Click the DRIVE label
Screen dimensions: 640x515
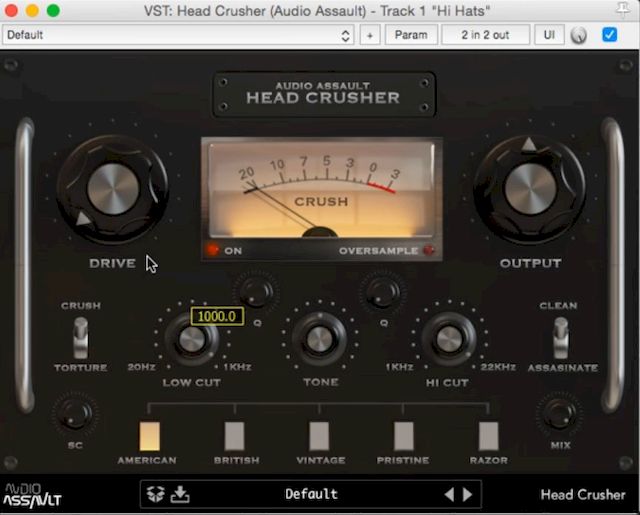(112, 263)
